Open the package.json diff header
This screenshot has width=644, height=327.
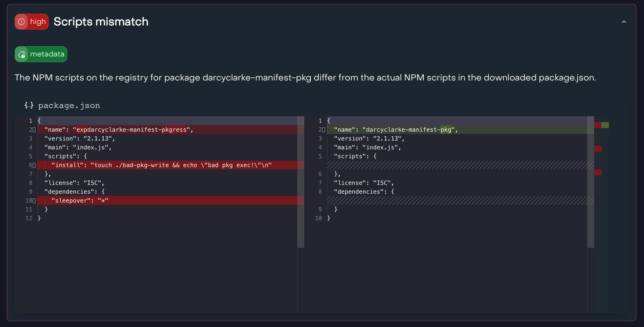(x=62, y=105)
